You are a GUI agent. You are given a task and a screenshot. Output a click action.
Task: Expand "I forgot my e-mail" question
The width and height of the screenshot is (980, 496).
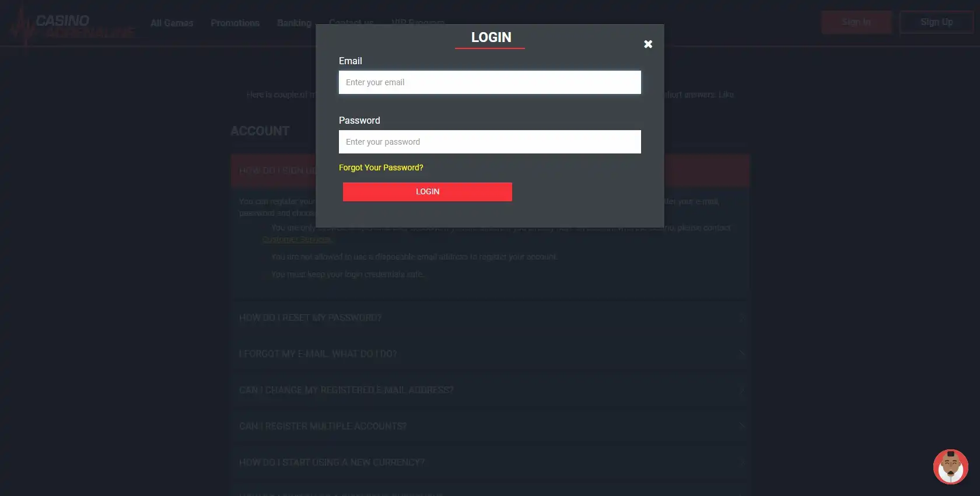tap(318, 354)
